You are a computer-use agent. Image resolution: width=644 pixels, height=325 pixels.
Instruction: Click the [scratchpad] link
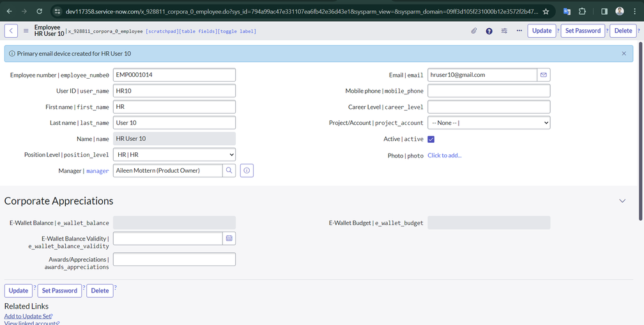pos(162,31)
